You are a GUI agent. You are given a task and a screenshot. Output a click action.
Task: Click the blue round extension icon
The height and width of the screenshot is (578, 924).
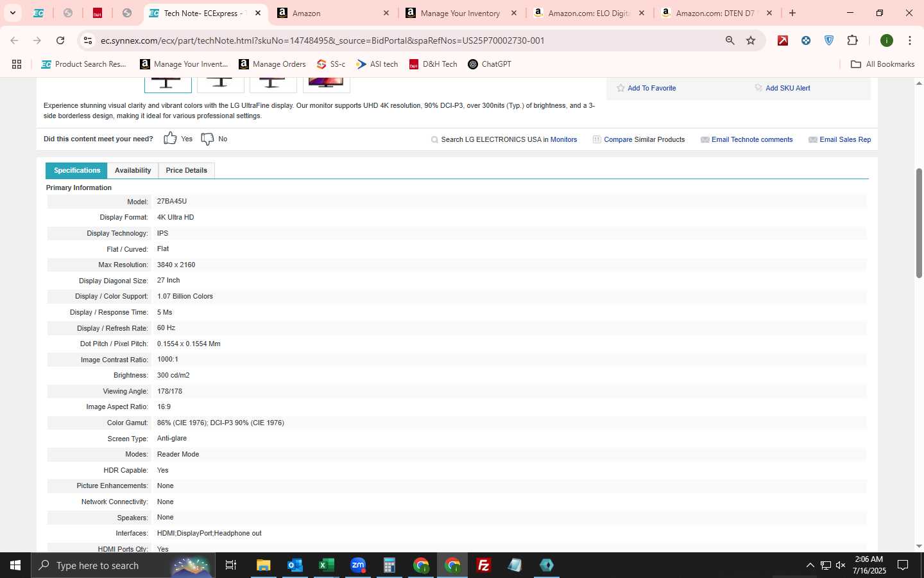(806, 40)
